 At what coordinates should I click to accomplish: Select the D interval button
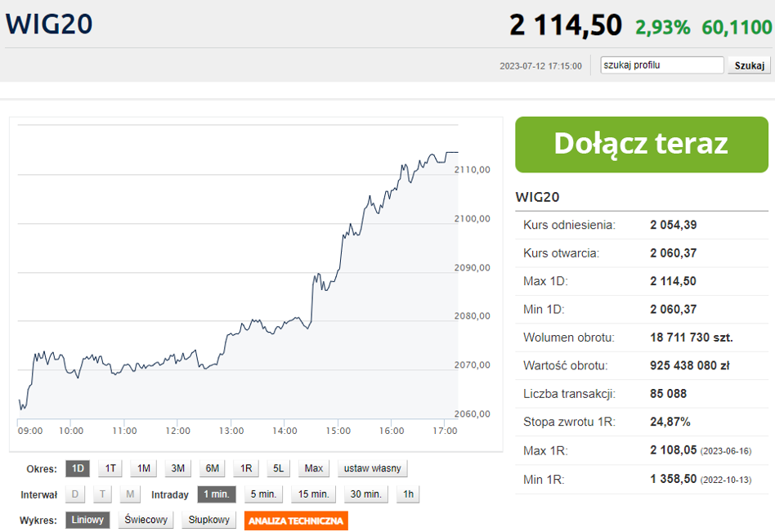(75, 494)
